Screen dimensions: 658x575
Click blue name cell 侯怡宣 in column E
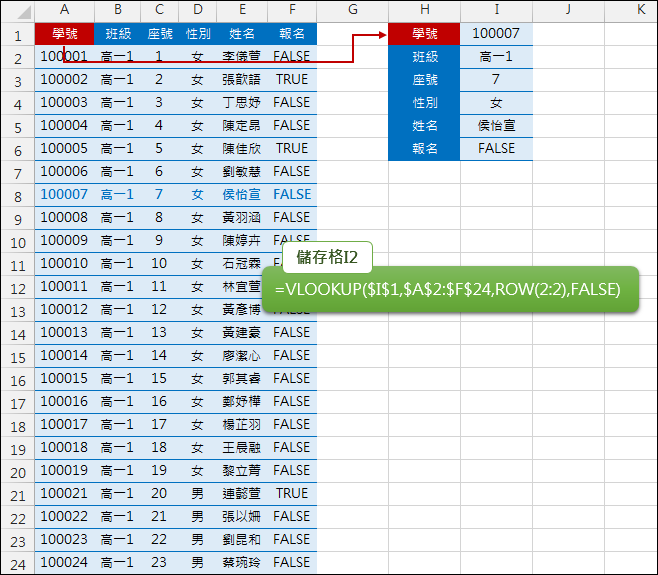point(242,194)
